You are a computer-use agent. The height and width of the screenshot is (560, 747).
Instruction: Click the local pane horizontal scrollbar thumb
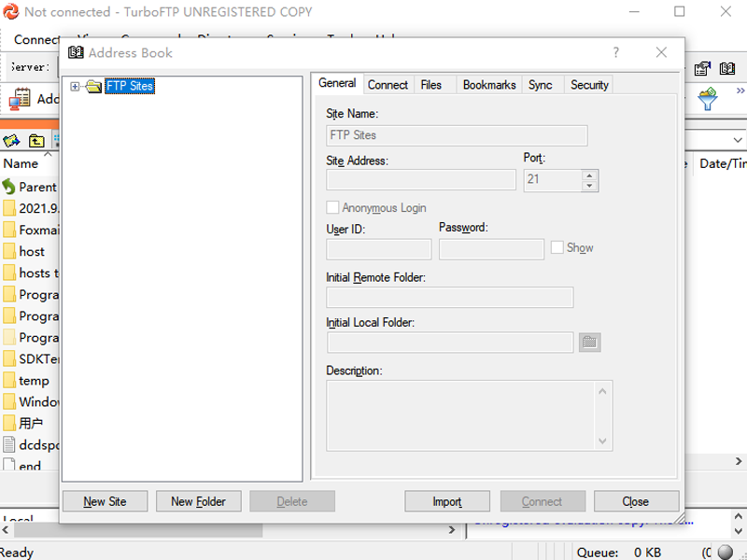[138, 530]
